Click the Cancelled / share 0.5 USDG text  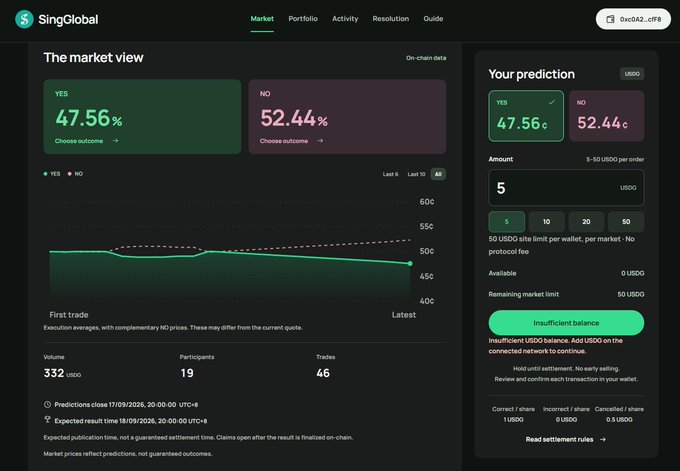coord(619,414)
